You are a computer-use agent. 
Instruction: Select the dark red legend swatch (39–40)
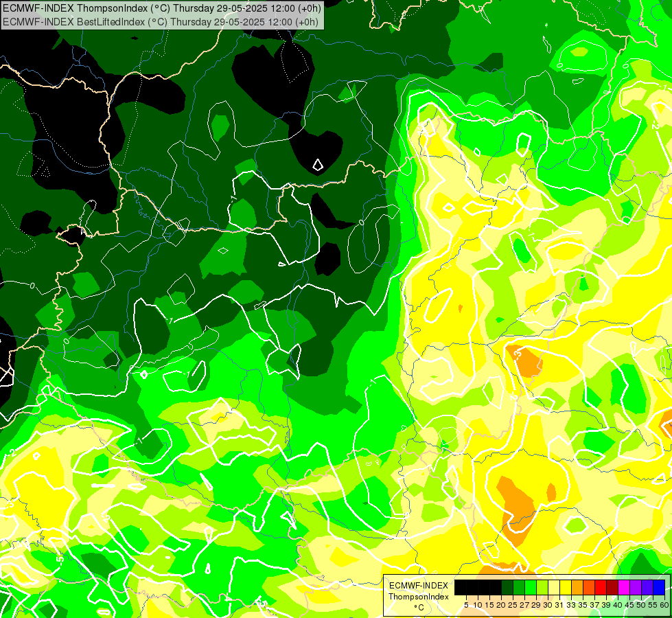[613, 587]
